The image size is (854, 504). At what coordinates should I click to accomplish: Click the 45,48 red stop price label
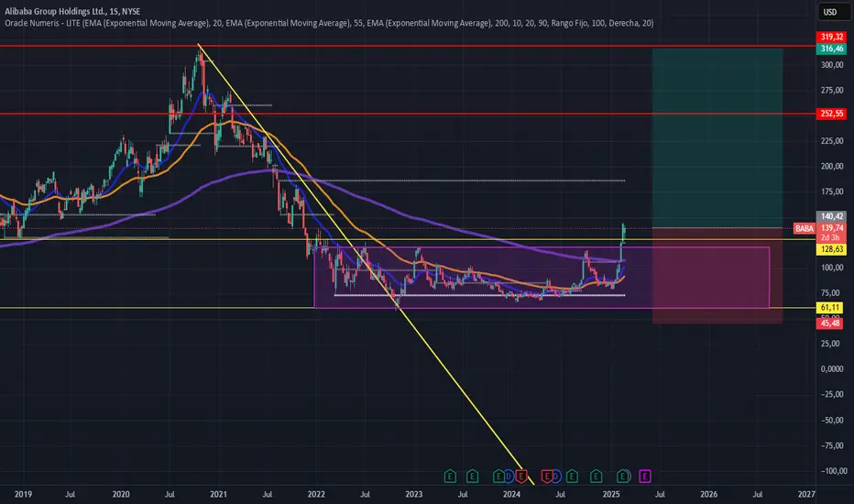pos(831,323)
